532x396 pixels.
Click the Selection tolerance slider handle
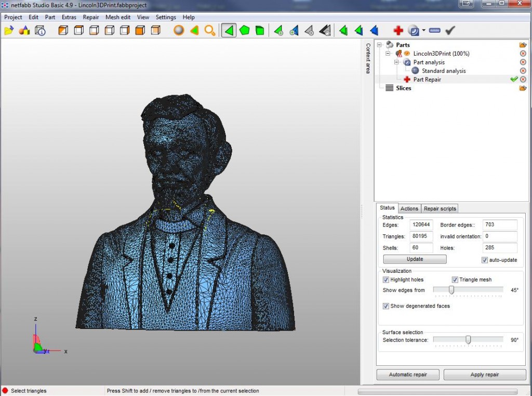(x=468, y=340)
